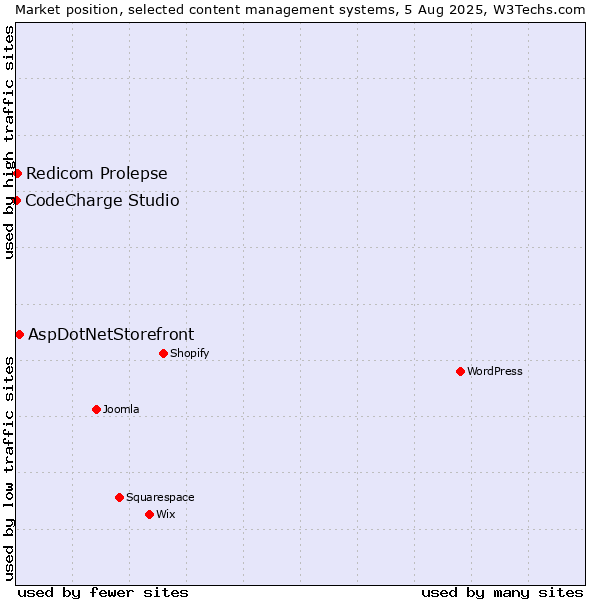Click the Joomla red data point

pyautogui.click(x=96, y=409)
